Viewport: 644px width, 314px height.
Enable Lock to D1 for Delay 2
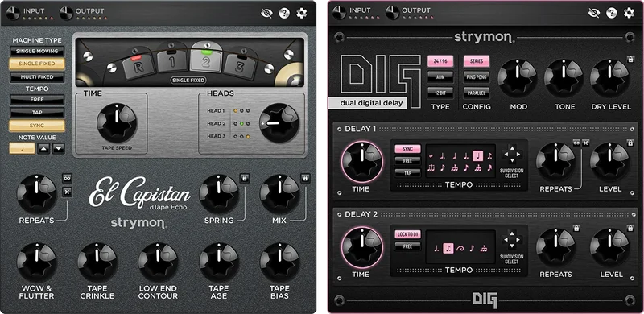coord(408,234)
